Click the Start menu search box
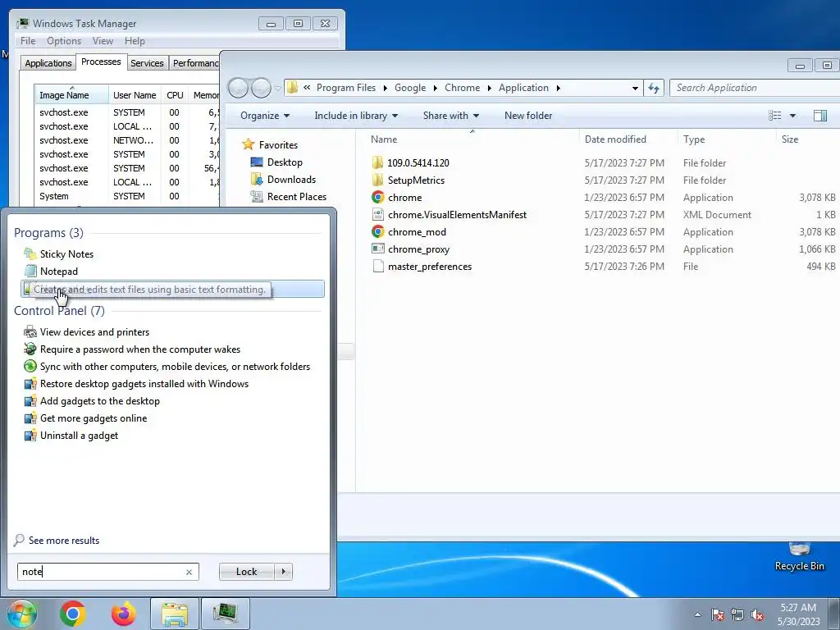Image resolution: width=840 pixels, height=630 pixels. click(x=107, y=572)
